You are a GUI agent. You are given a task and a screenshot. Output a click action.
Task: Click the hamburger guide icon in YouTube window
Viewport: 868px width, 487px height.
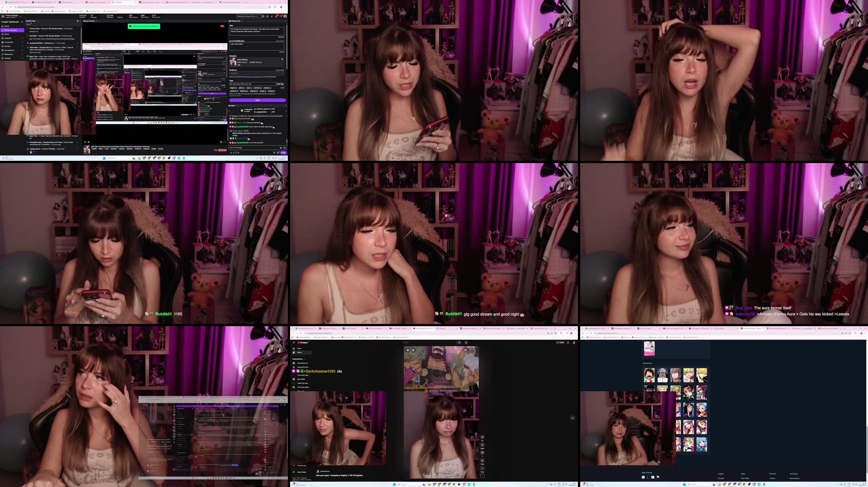tap(294, 342)
